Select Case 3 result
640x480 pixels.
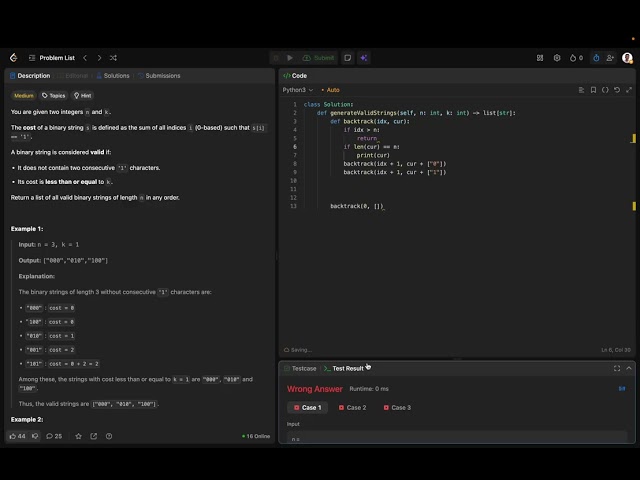coord(398,407)
